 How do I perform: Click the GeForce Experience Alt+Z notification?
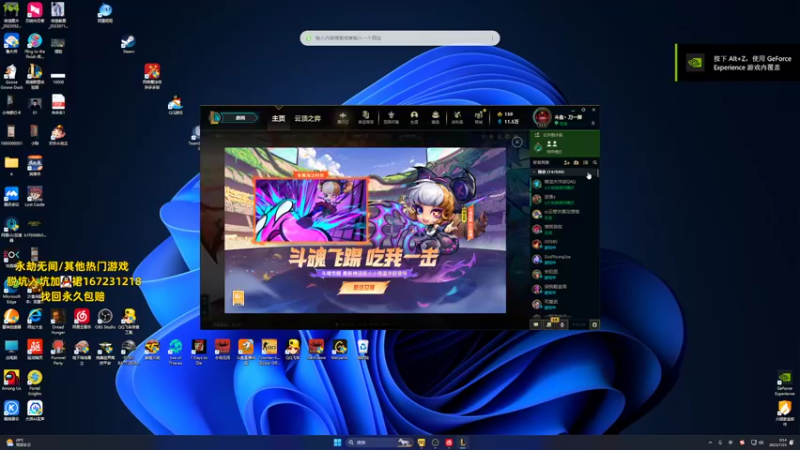coord(738,63)
